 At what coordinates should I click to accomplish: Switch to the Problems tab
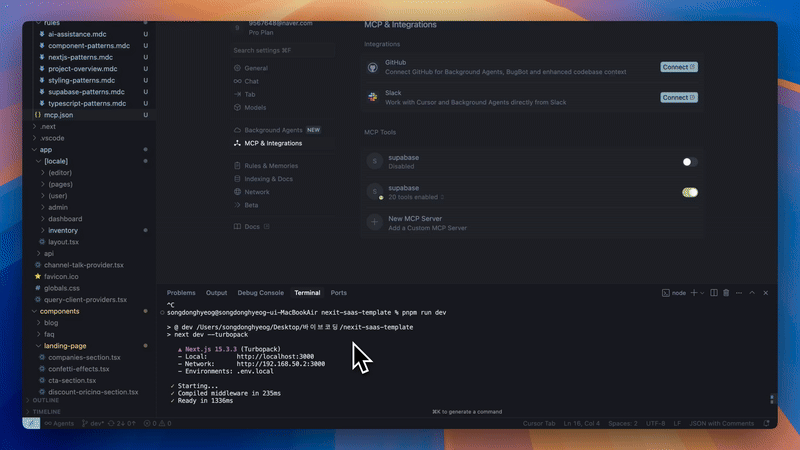(x=181, y=293)
